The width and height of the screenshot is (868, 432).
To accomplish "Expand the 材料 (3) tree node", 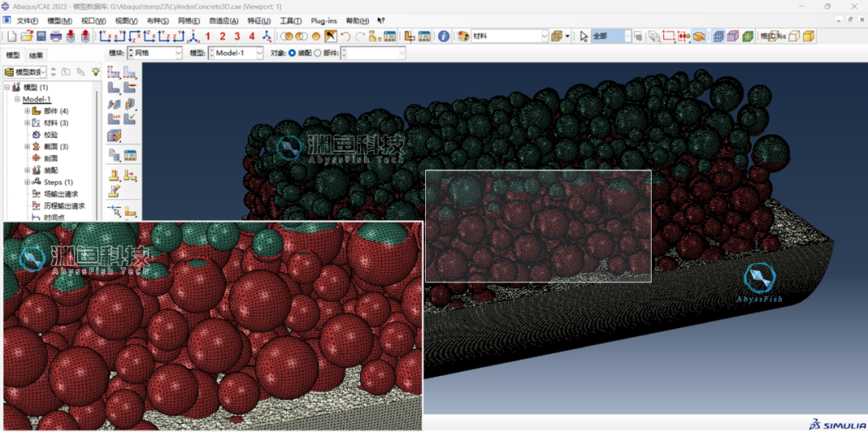I will tap(27, 123).
